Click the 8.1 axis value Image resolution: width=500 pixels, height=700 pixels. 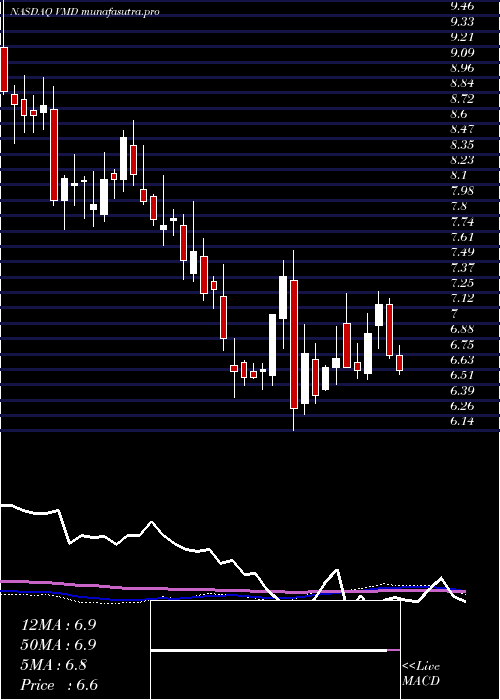[x=459, y=175]
